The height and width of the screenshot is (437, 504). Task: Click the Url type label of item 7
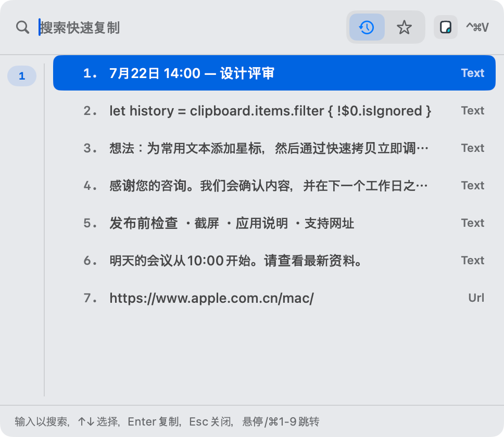point(476,298)
